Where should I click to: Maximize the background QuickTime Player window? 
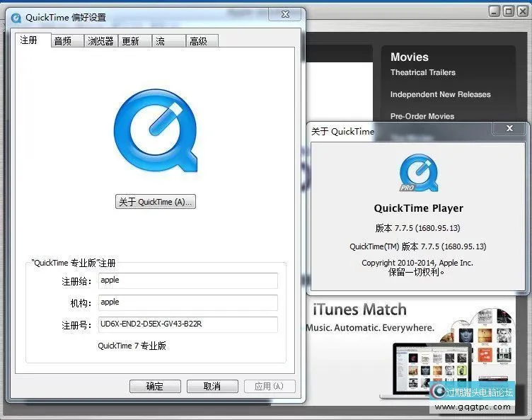pyautogui.click(x=508, y=11)
